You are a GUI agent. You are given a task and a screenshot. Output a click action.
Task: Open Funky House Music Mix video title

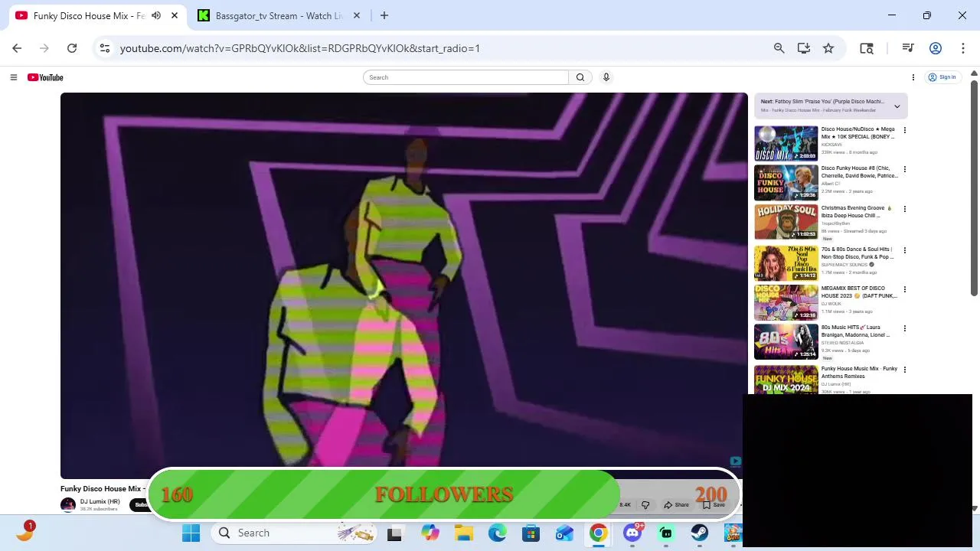pos(859,373)
